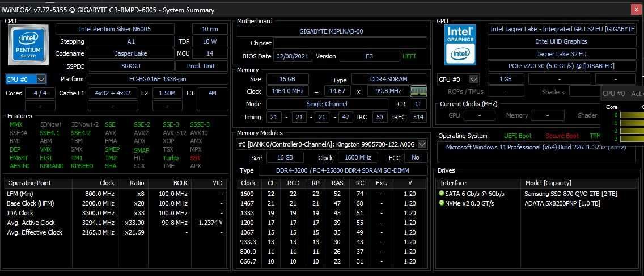Click the Samsung SSD 870 QVO 2TB entry
This screenshot has width=644, height=276.
[x=571, y=193]
